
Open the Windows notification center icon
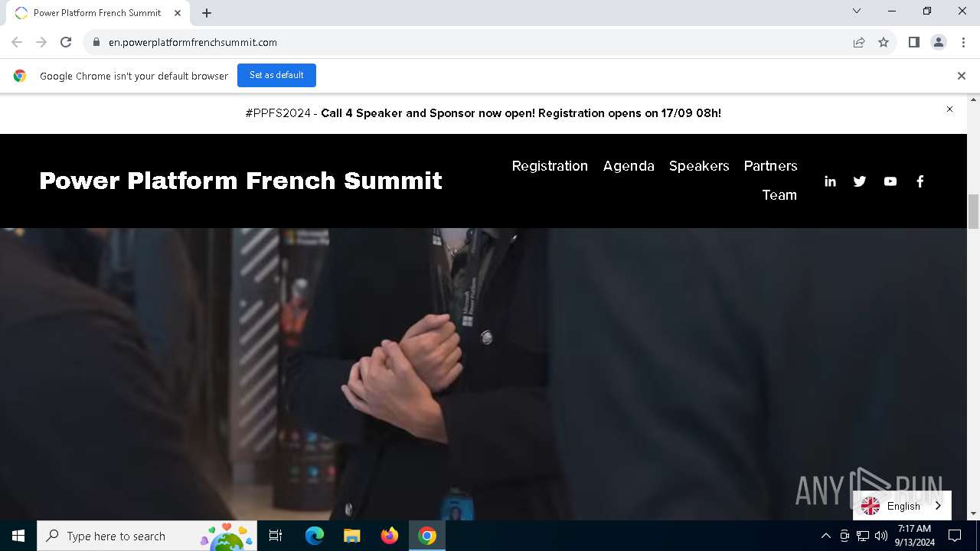[955, 536]
